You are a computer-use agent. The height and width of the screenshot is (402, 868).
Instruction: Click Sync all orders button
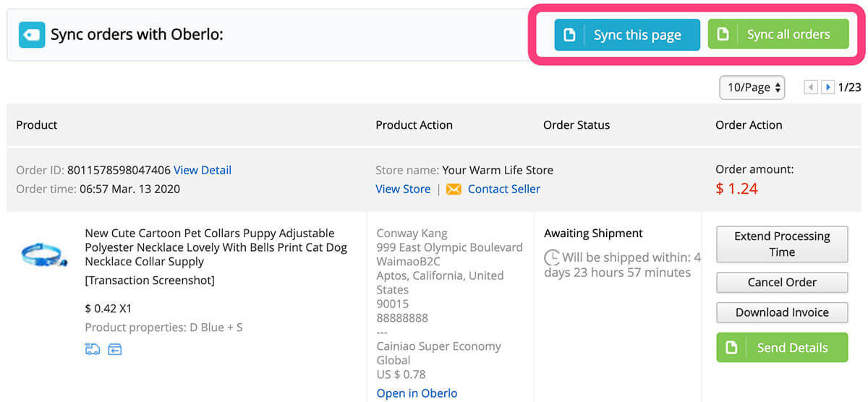tap(778, 35)
